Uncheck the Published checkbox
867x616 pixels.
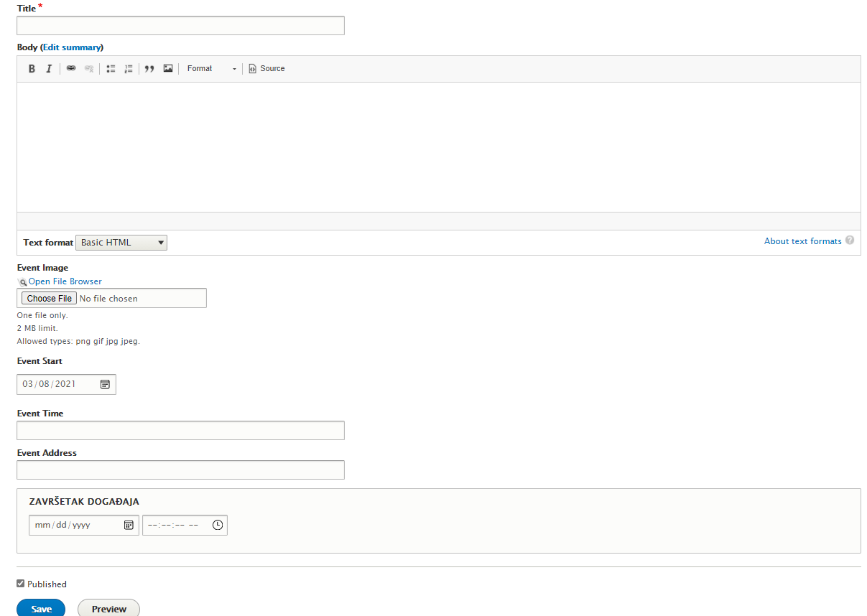click(x=21, y=584)
